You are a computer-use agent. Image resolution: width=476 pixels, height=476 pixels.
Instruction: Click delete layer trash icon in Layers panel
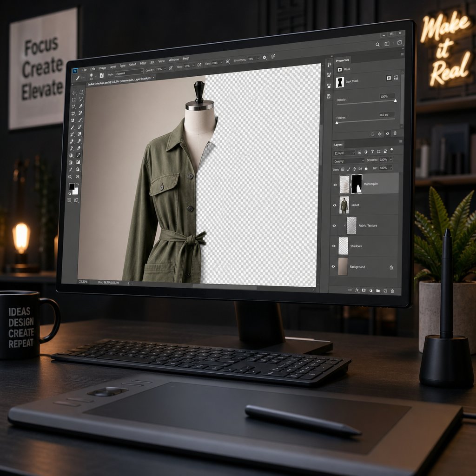pyautogui.click(x=392, y=291)
